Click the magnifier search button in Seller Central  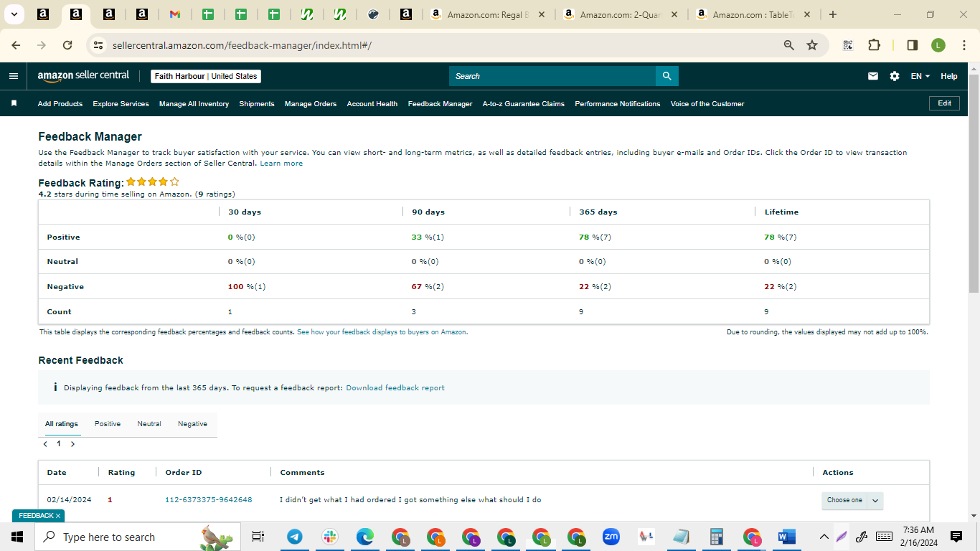667,76
